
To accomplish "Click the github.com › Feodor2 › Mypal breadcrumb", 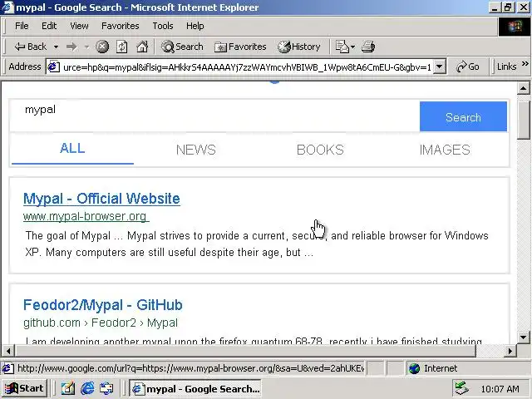I will 101,323.
